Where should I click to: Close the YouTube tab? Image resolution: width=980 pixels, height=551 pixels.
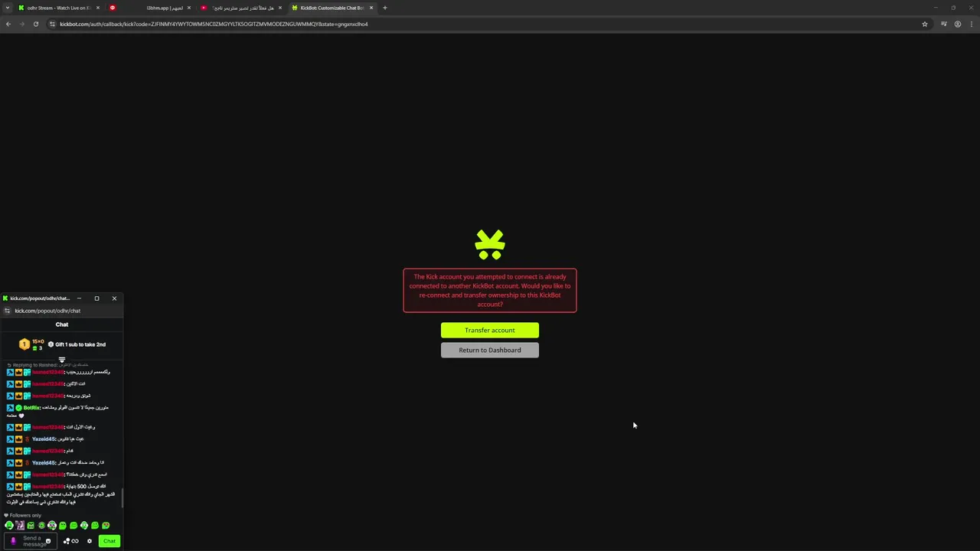tap(279, 8)
